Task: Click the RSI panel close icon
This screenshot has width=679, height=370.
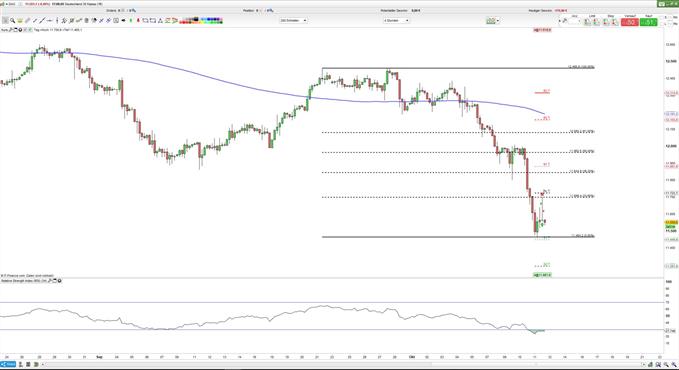Action: [x=59, y=281]
